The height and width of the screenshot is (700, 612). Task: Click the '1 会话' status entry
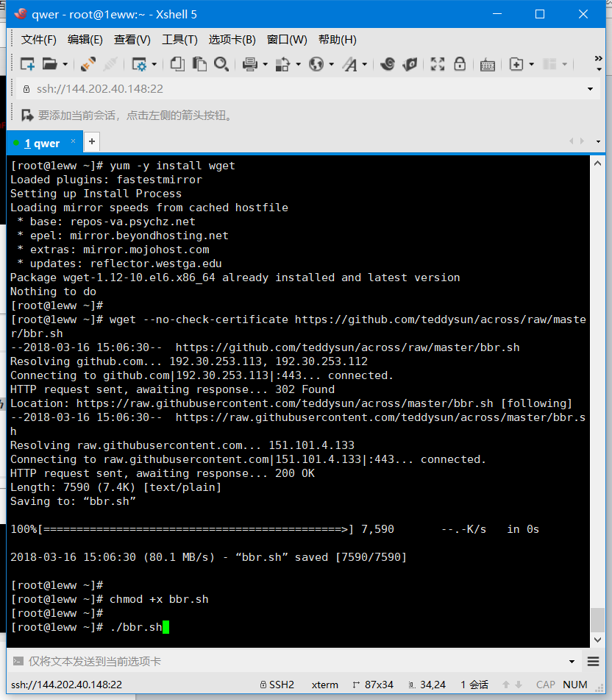pos(474,685)
